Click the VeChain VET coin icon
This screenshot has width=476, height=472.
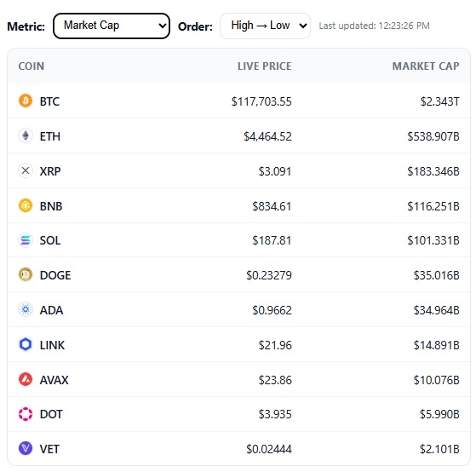click(x=26, y=449)
